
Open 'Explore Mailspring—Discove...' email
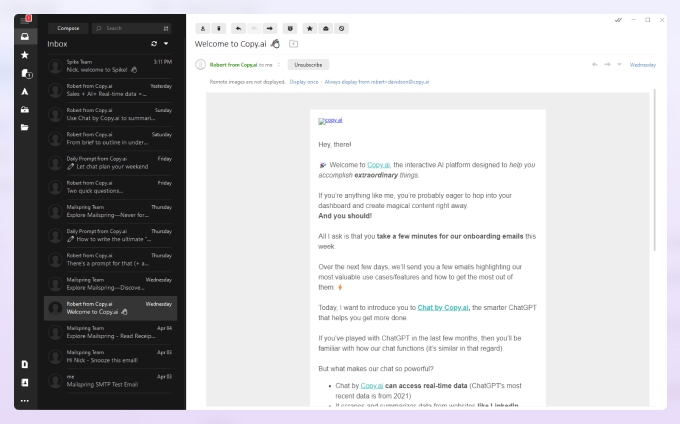(x=111, y=284)
